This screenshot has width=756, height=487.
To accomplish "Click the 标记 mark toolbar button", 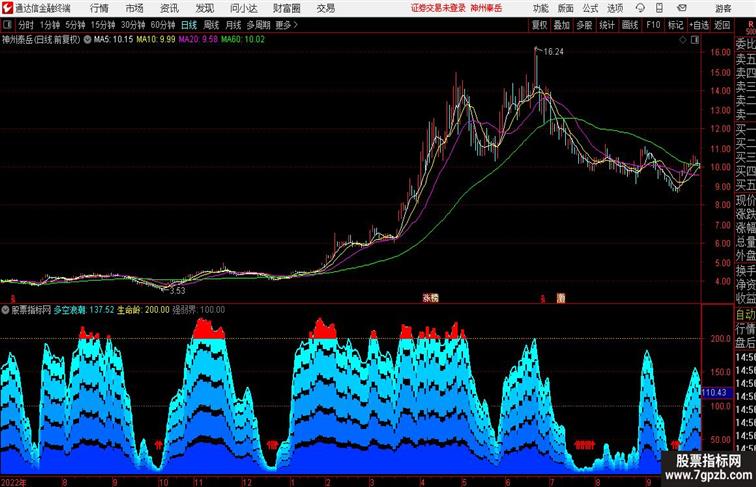I will [x=675, y=25].
